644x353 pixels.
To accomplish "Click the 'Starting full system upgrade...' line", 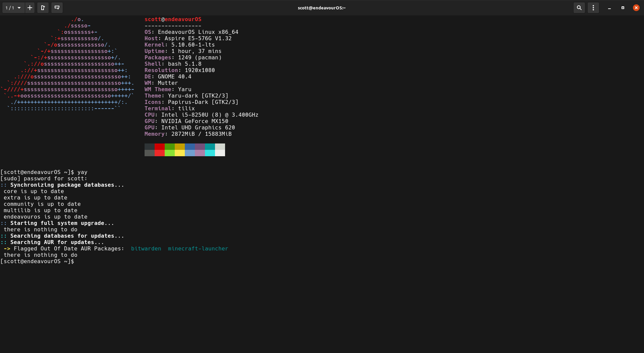I will tap(57, 223).
